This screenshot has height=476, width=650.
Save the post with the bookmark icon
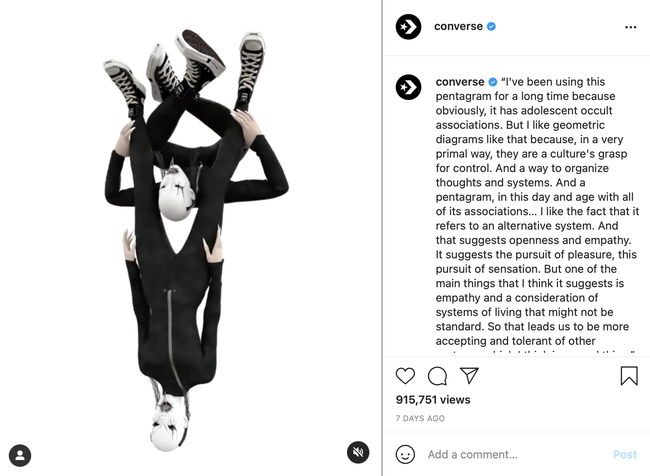coord(629,375)
